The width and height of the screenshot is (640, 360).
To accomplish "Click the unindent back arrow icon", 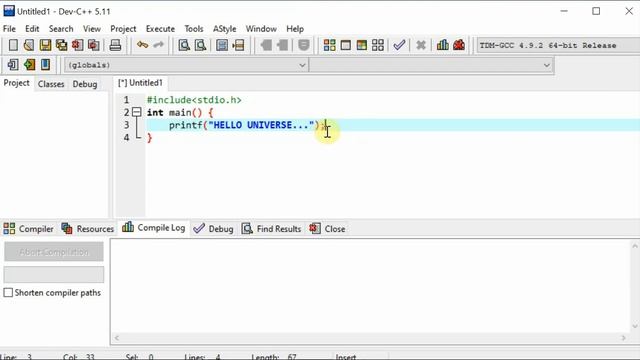I will click(x=266, y=45).
